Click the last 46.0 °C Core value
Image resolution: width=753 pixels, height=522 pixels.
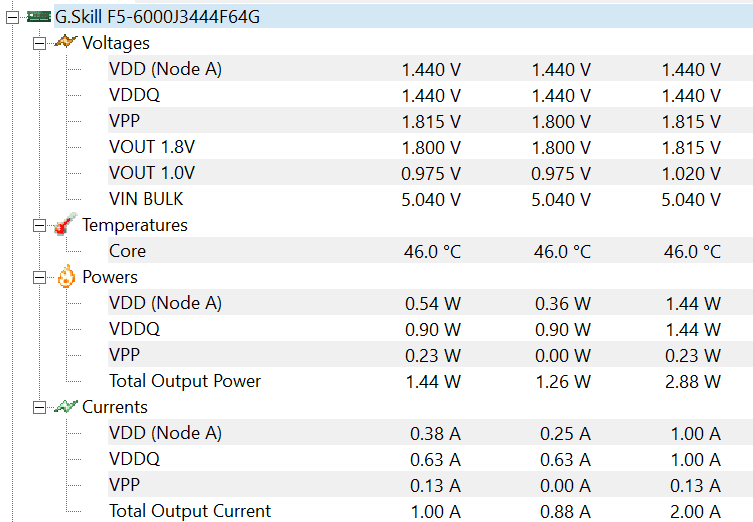click(x=692, y=252)
